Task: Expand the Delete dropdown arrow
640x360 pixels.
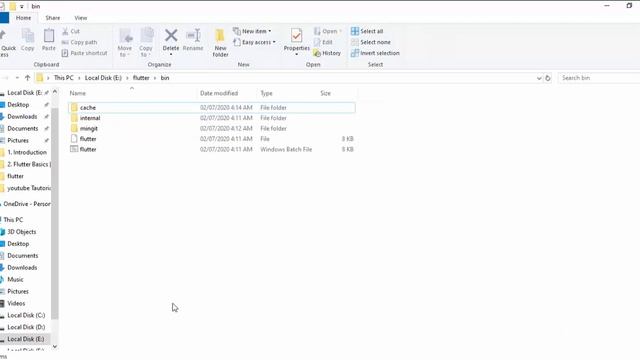Action: coord(171,54)
